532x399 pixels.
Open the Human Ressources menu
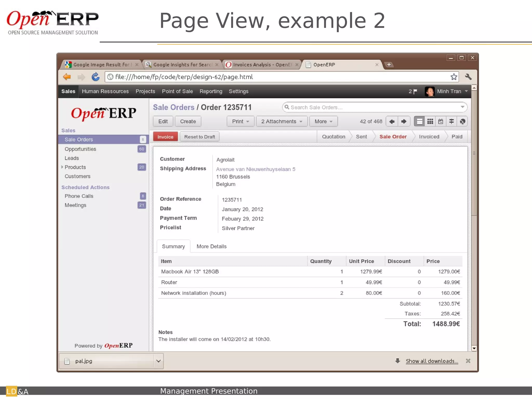tap(105, 91)
